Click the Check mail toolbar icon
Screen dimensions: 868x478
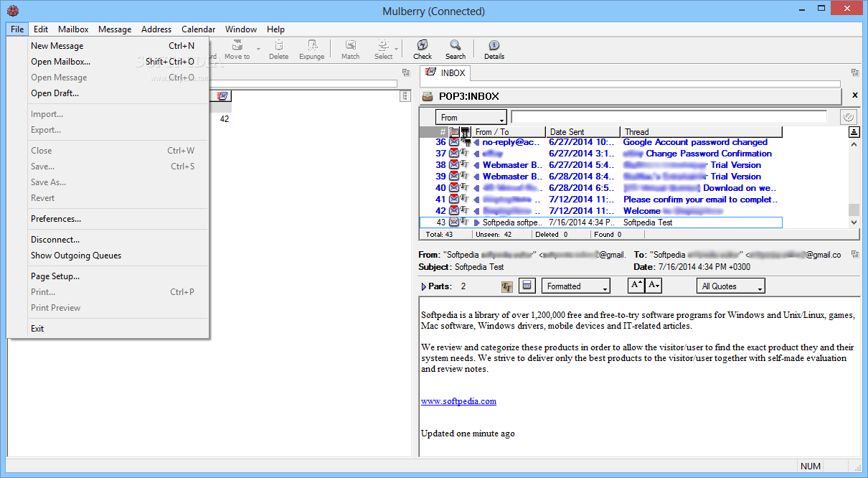tap(423, 50)
